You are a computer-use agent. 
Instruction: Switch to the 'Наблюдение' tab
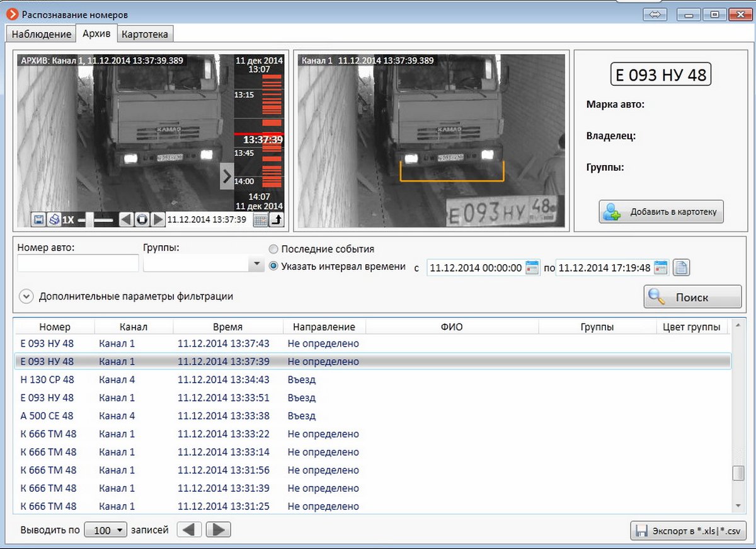coord(41,34)
